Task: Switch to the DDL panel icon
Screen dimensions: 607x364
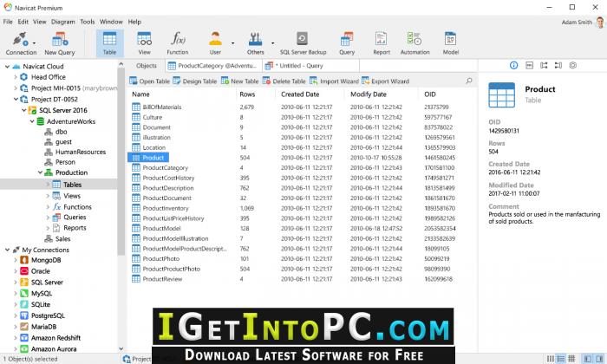Action: 527,66
